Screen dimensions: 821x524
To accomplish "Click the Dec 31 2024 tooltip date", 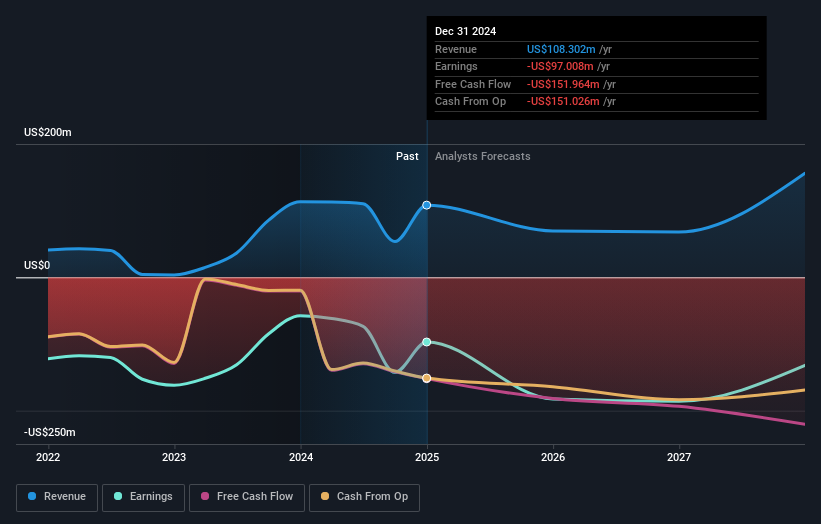I will click(465, 31).
